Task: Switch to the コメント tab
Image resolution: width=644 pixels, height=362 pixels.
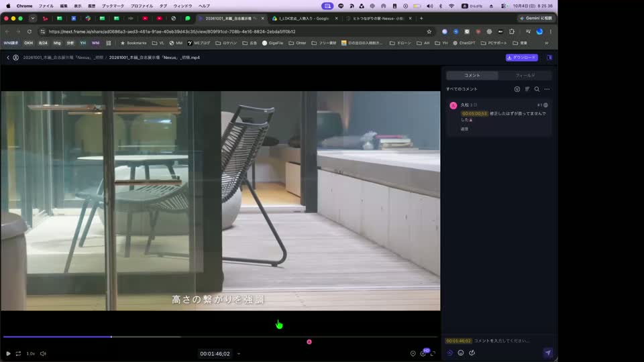Action: (472, 76)
